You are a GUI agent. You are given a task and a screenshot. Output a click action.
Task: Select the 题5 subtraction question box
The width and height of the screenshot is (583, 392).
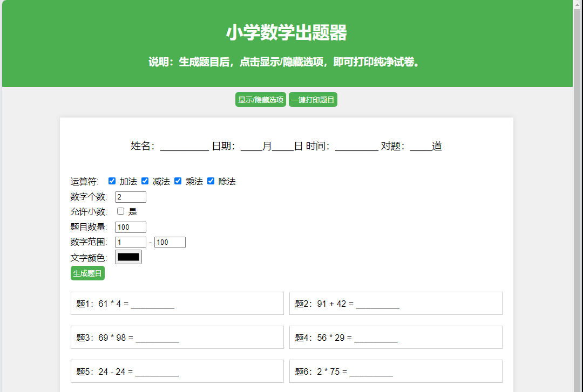[177, 371]
